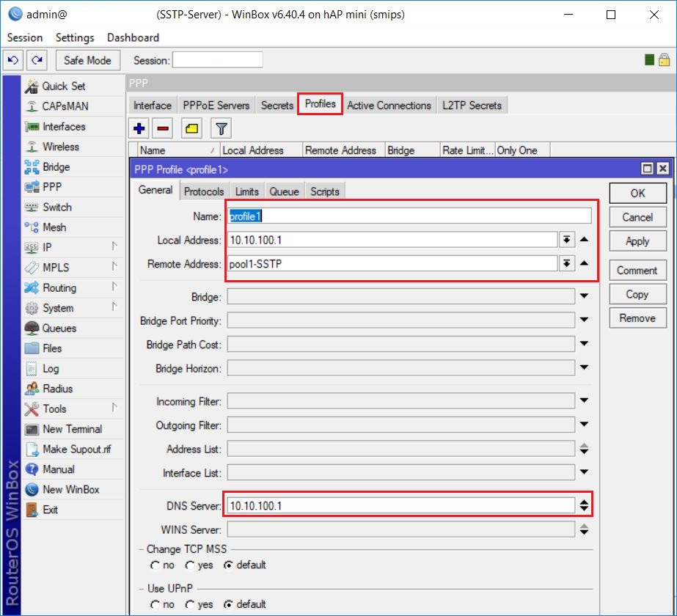Remove profile with red minus icon
The width and height of the screenshot is (677, 616).
(x=163, y=128)
